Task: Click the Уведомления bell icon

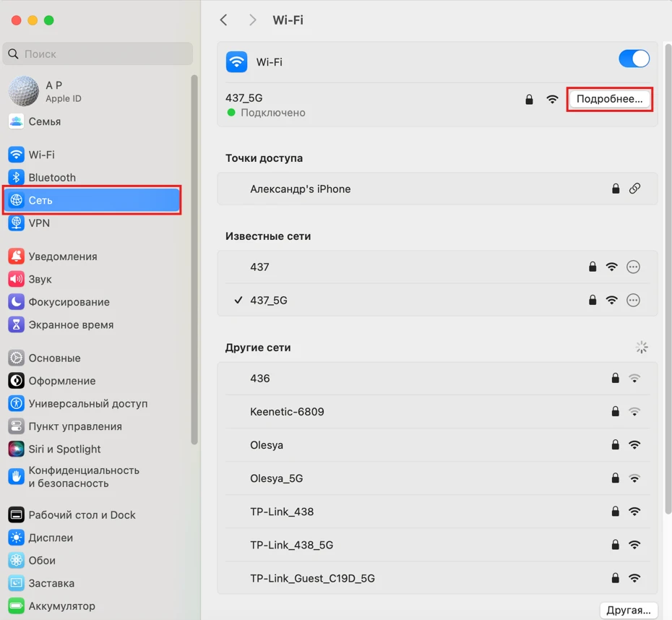Action: pyautogui.click(x=17, y=257)
